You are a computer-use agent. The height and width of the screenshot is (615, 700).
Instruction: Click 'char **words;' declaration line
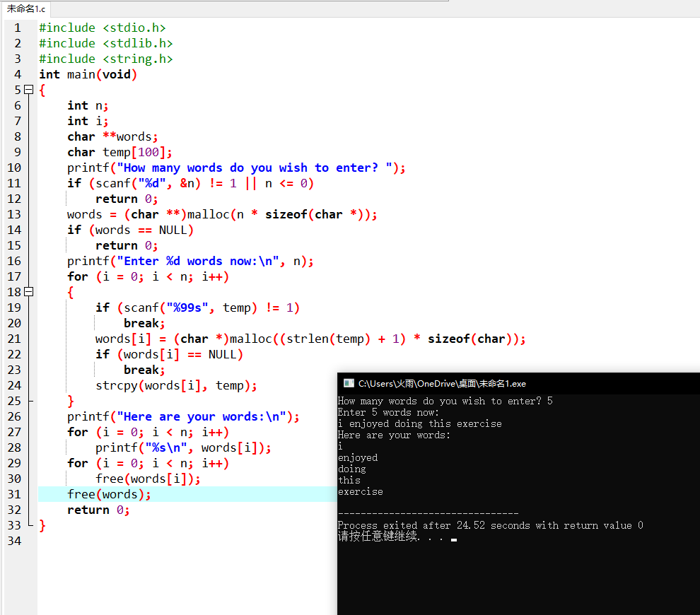pyautogui.click(x=112, y=136)
